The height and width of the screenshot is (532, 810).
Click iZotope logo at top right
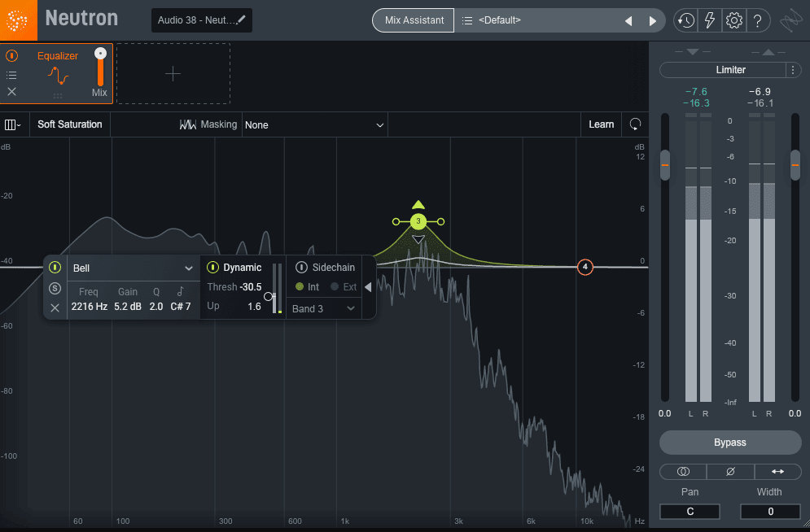(791, 20)
